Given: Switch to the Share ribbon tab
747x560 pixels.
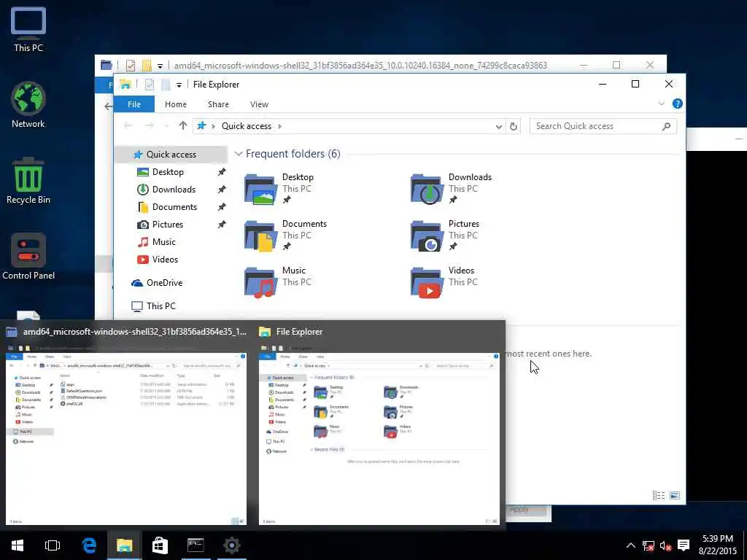Looking at the screenshot, I should (x=218, y=104).
